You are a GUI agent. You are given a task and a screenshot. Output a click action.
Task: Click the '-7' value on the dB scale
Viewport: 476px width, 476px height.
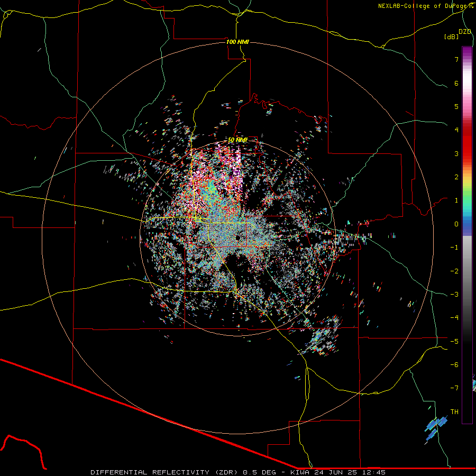coord(454,388)
